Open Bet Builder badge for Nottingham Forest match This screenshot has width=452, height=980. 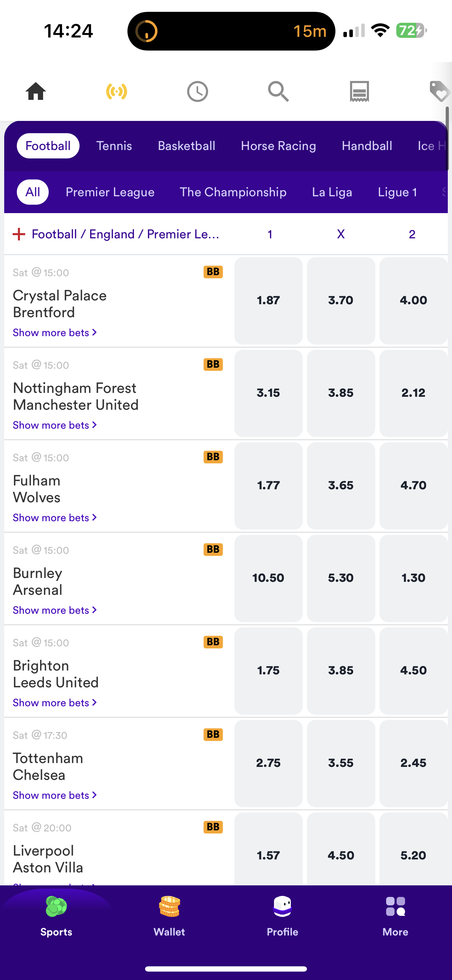[x=213, y=365]
